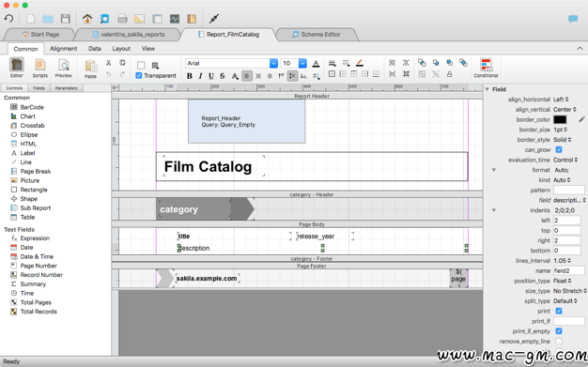Toggle the print_if_empty checkbox
The height and width of the screenshot is (367, 588).
(x=559, y=331)
